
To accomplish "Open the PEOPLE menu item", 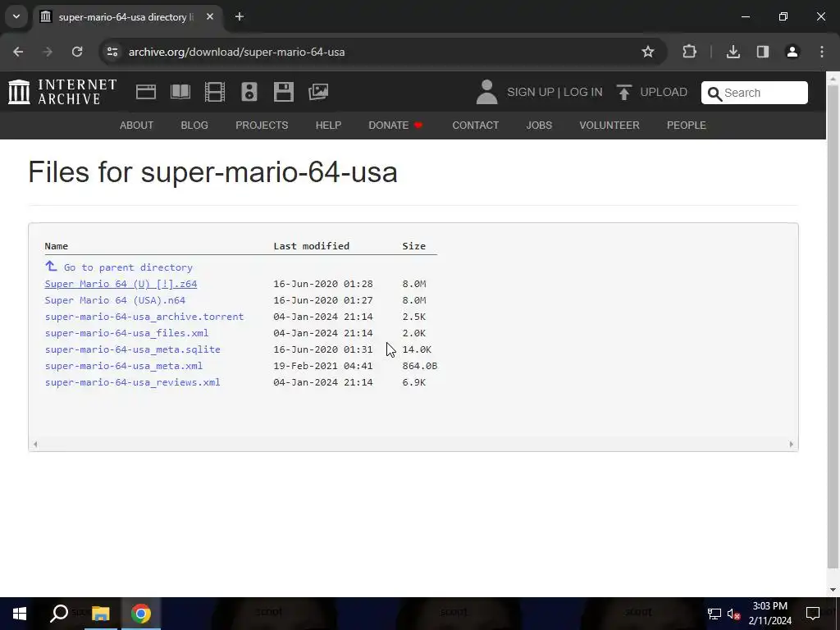I will pos(687,126).
